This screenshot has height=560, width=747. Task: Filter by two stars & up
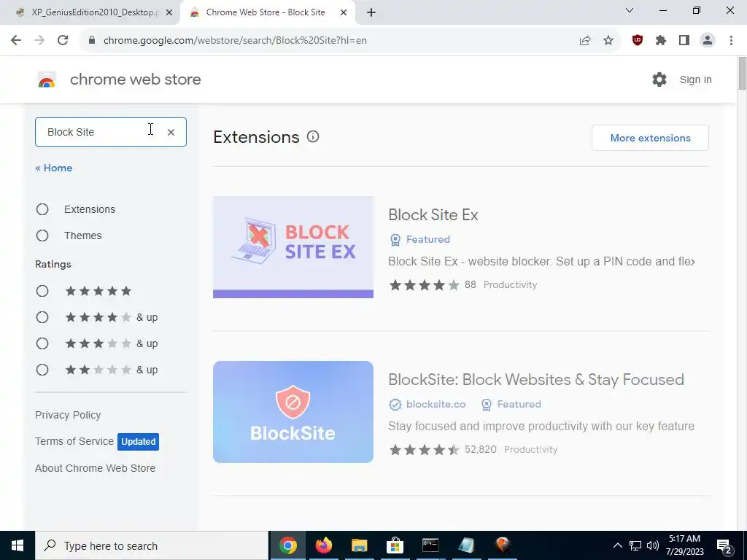click(42, 370)
